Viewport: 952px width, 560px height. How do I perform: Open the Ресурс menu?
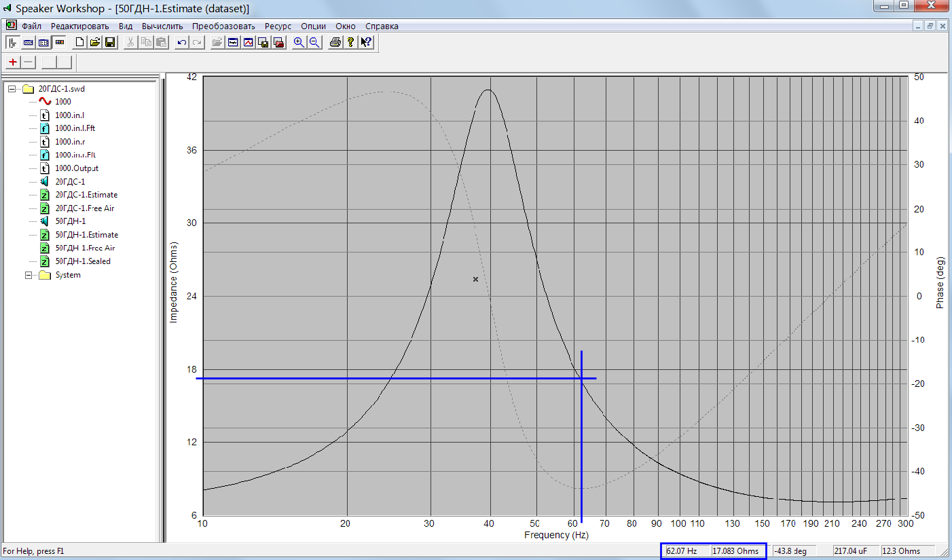coord(278,26)
